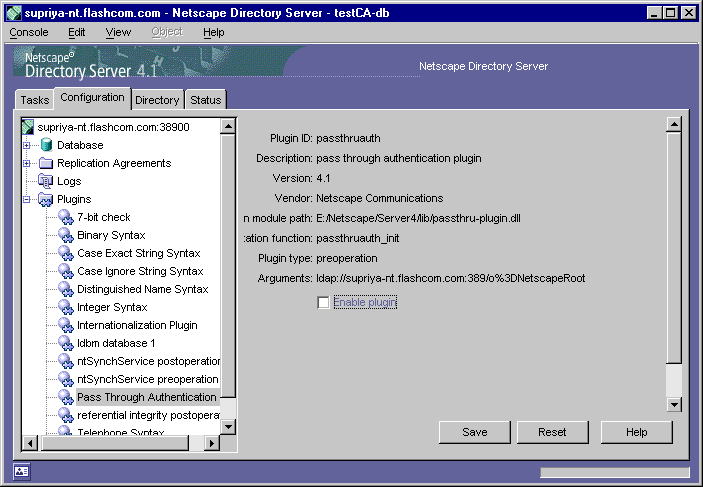Select the Integer Syntax plugin
The width and height of the screenshot is (703, 487).
(112, 307)
